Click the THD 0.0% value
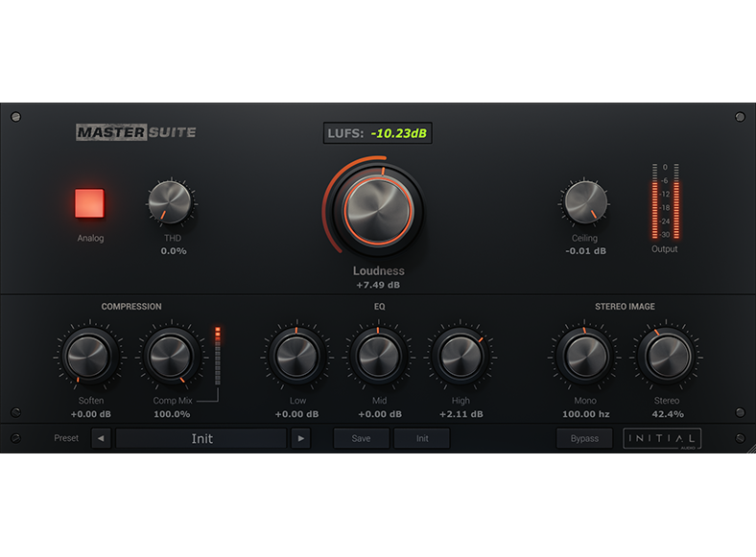The image size is (756, 557). point(174,251)
